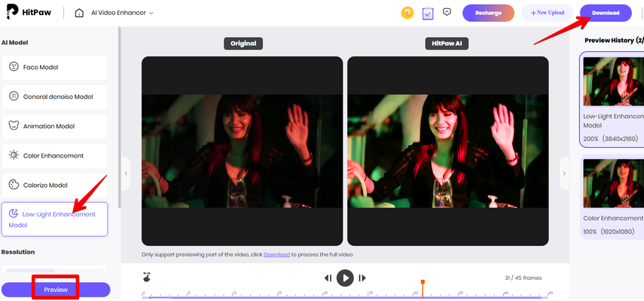Click the General denoise model icon

tap(14, 97)
